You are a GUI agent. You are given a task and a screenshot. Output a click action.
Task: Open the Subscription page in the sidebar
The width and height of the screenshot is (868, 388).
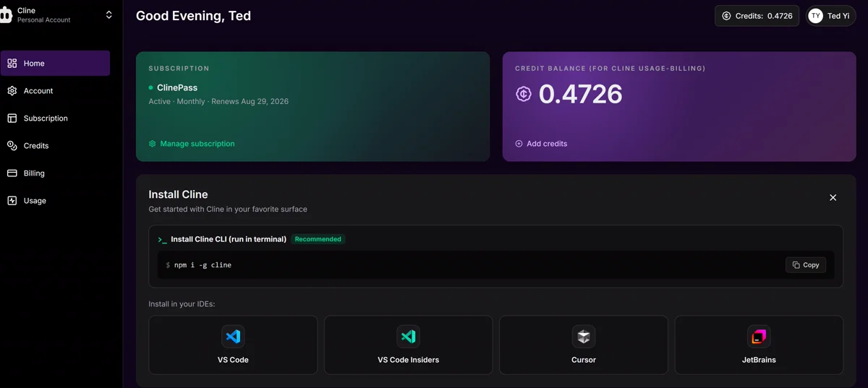[x=55, y=118]
